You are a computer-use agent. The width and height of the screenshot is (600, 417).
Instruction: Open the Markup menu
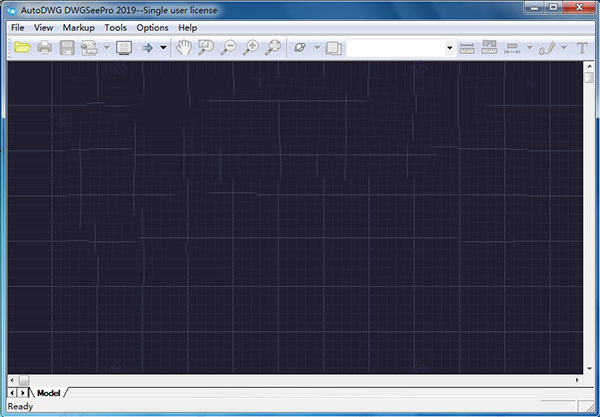[78, 28]
